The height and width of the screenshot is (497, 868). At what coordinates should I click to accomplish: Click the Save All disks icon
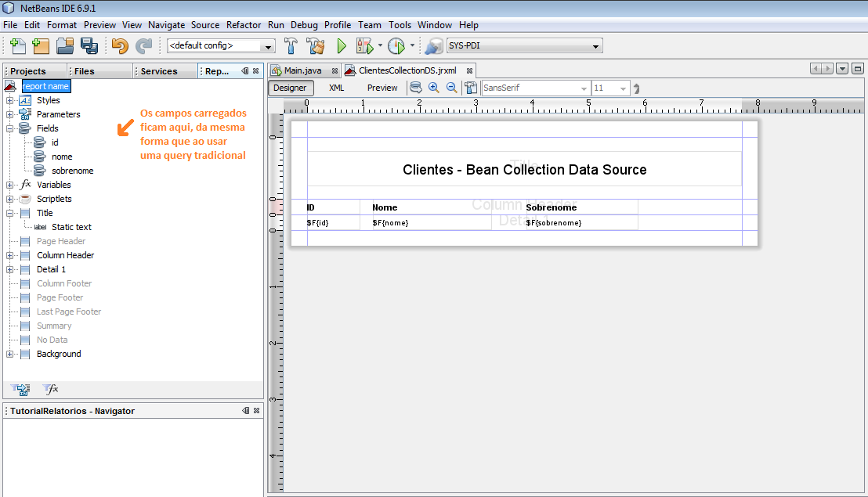click(x=89, y=46)
